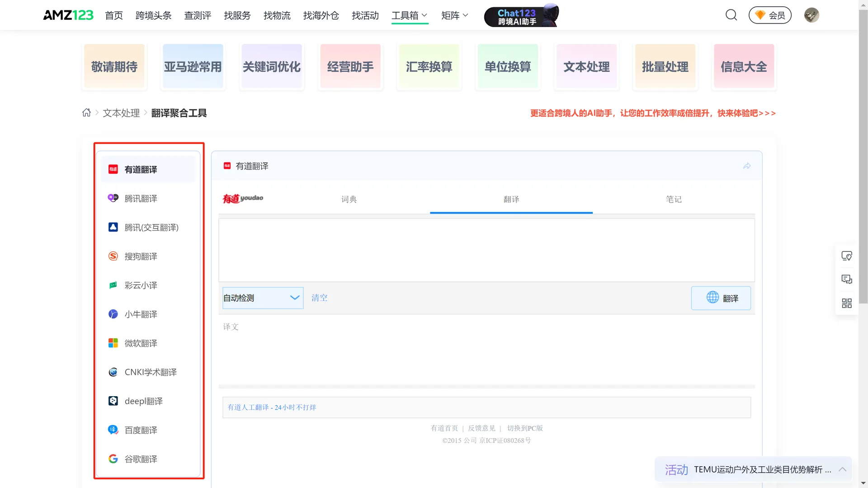
Task: Open the Chat123 跨境AI助手 banner
Action: point(522,15)
